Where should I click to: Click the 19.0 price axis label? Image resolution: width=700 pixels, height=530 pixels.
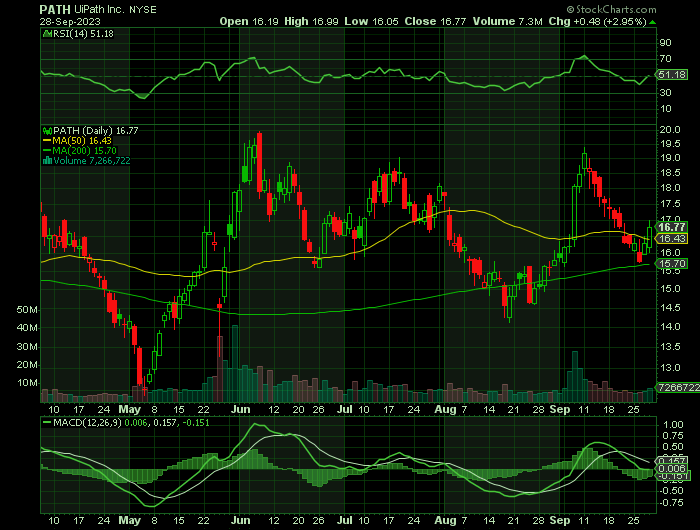670,158
